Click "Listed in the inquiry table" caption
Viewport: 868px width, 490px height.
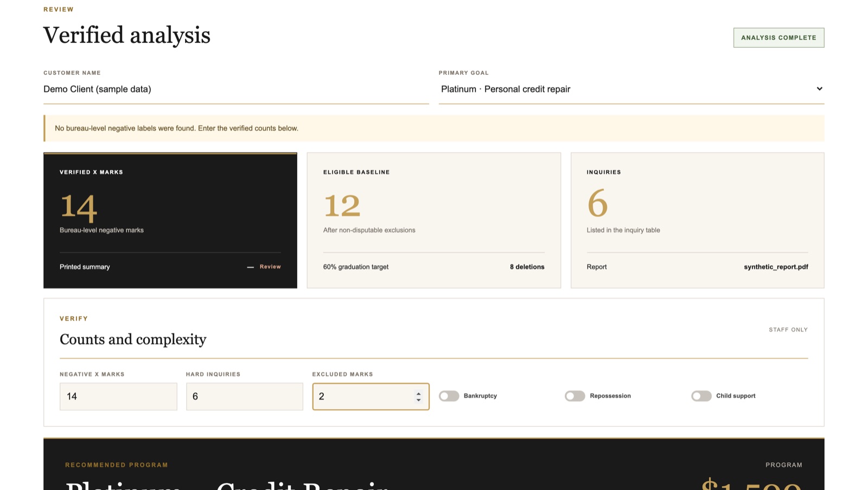tap(623, 230)
